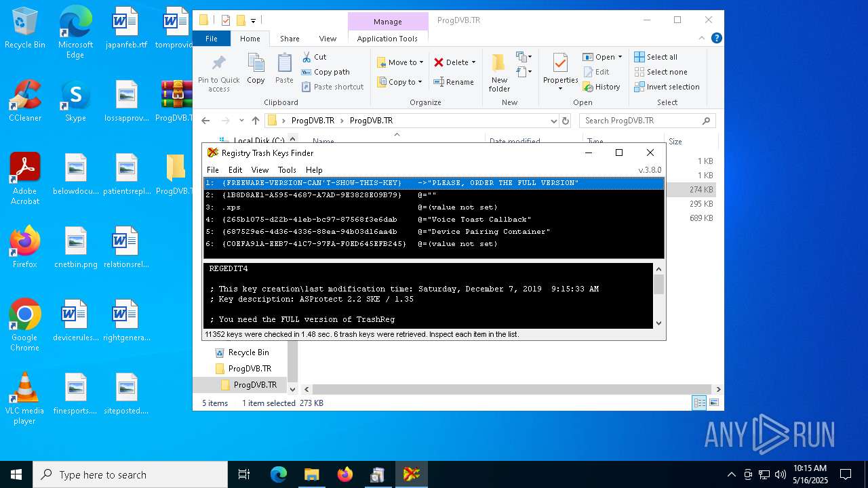Open Move to dropdown
This screenshot has height=488, width=868.
click(401, 62)
